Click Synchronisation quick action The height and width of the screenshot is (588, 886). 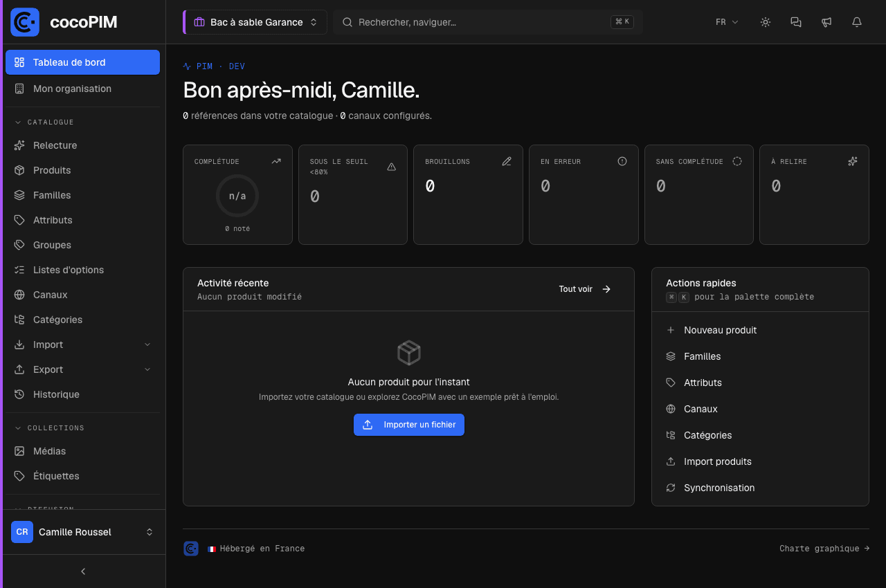click(760, 488)
